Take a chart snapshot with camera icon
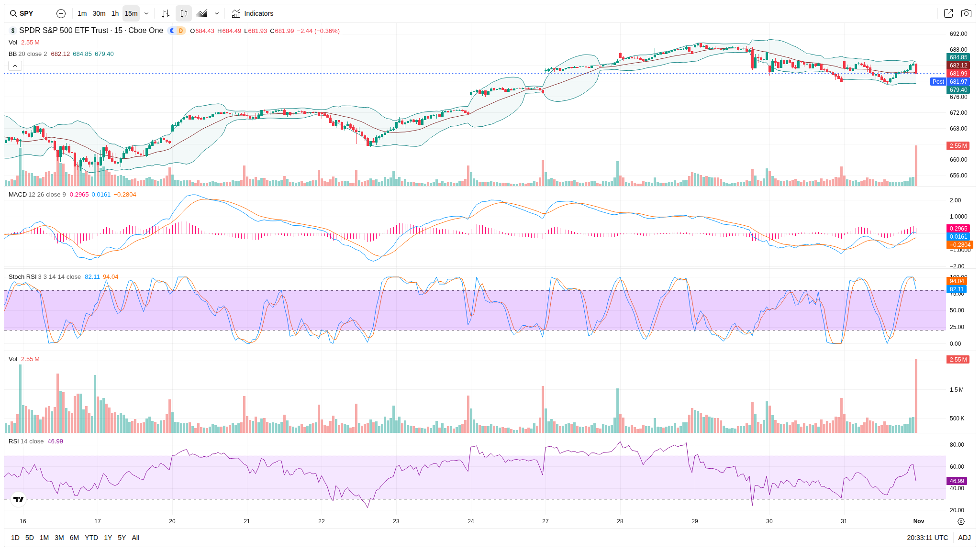The width and height of the screenshot is (980, 551). (966, 13)
